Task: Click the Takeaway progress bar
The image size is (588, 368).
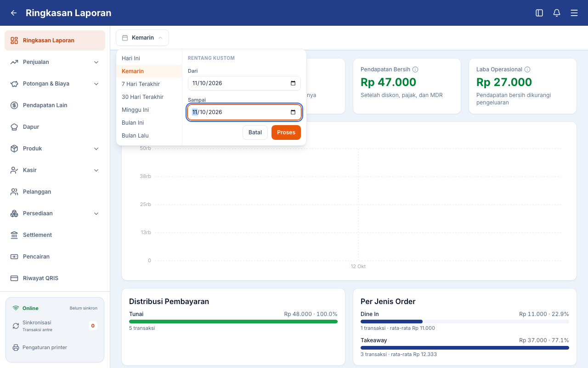Action: coord(465,348)
